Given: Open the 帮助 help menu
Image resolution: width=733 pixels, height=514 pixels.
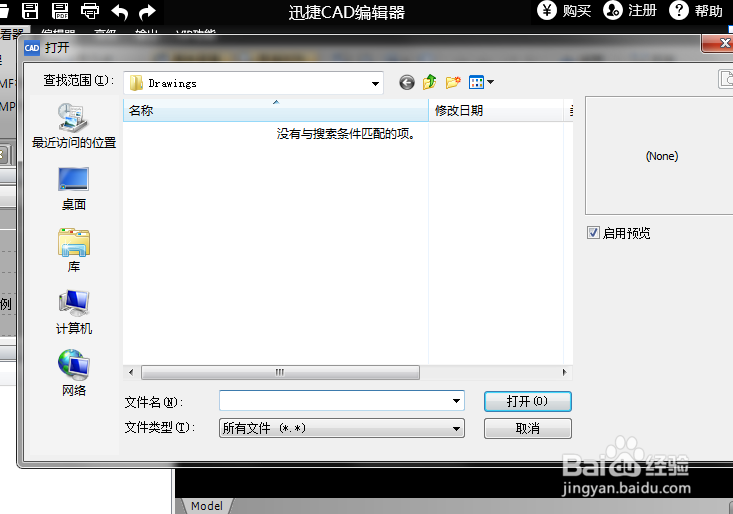Looking at the screenshot, I should pos(696,10).
